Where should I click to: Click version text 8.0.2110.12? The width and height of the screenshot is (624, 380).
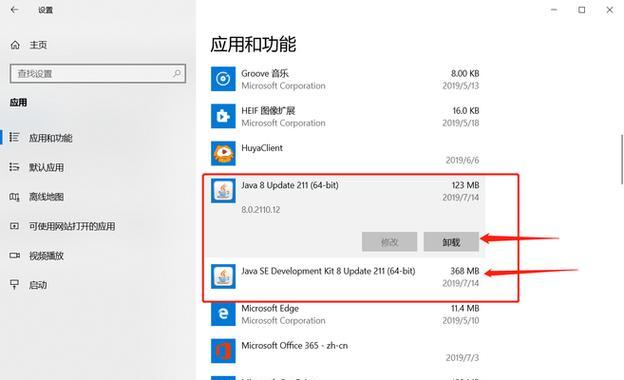[x=261, y=209]
